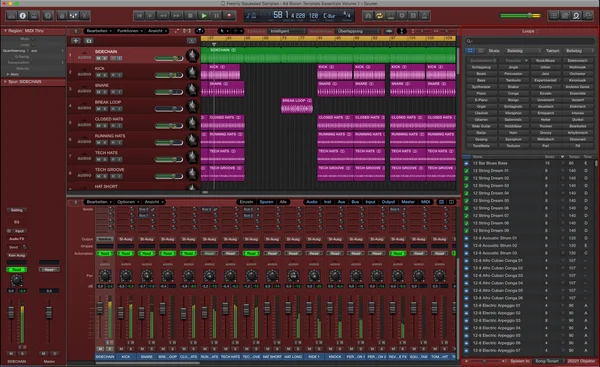Screen dimensions: 600x367
Task: Click the red Record button in transport
Action: pos(230,16)
